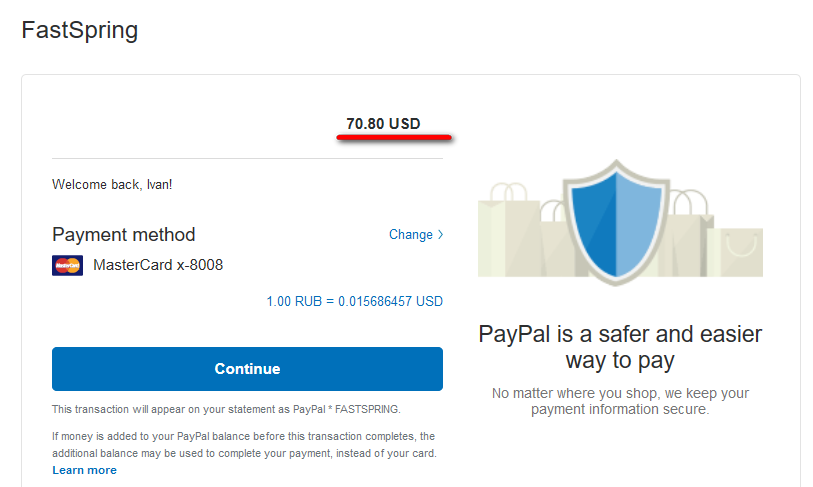Click the PayPal * FASTSPRING statement notice
Image resolution: width=813 pixels, height=487 pixels.
click(x=226, y=409)
